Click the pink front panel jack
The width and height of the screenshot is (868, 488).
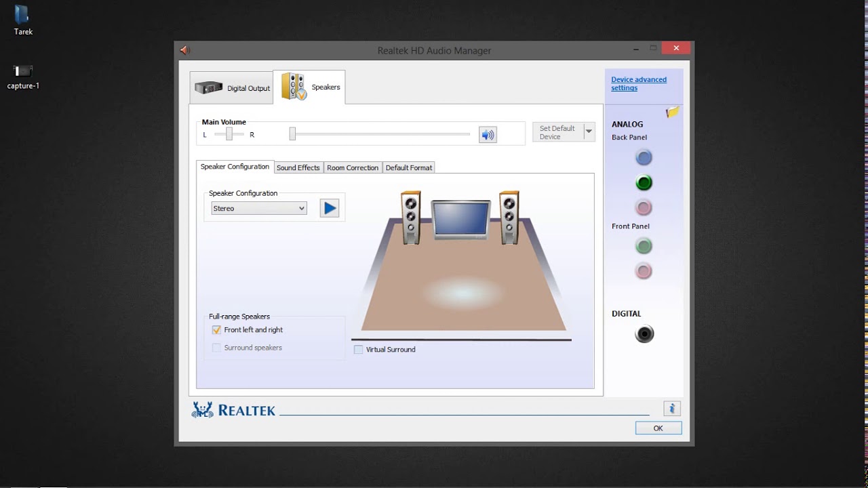pyautogui.click(x=644, y=271)
